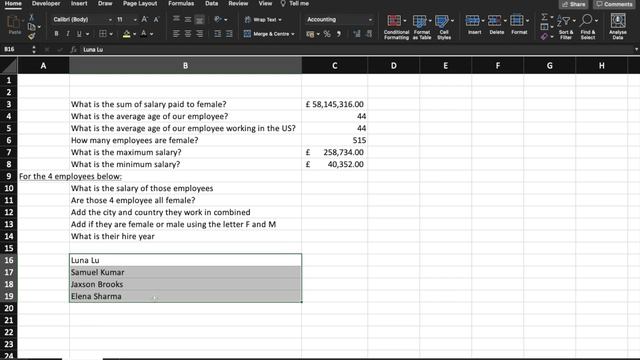This screenshot has width=640, height=360.
Task: Switch to the Insert tab
Action: tap(79, 4)
